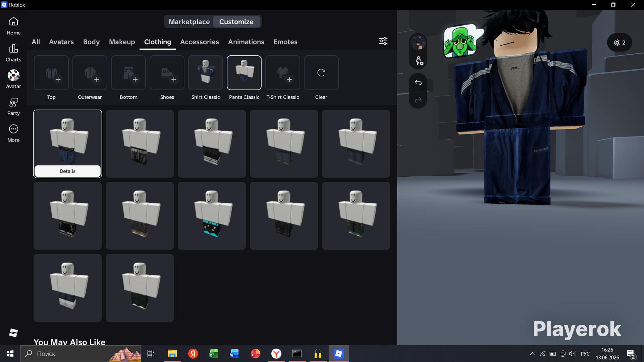Open the Animations category tab
Image resolution: width=644 pixels, height=362 pixels.
[x=246, y=42]
